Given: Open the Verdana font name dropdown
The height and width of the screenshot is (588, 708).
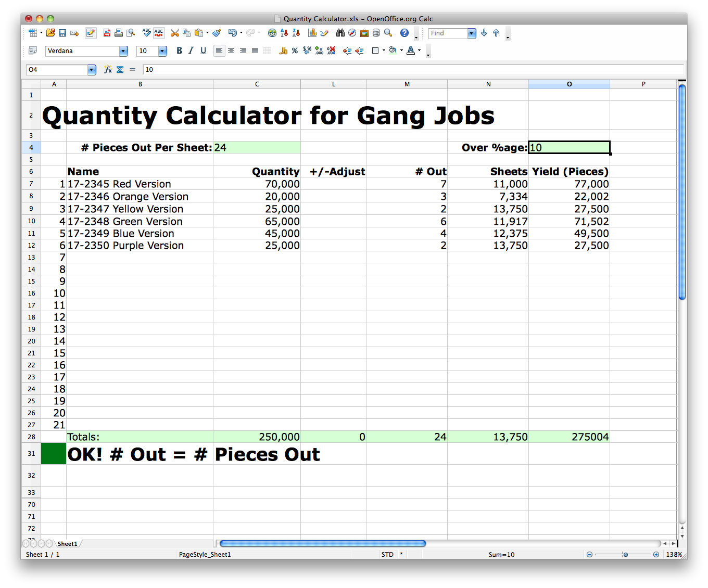Looking at the screenshot, I should [123, 51].
